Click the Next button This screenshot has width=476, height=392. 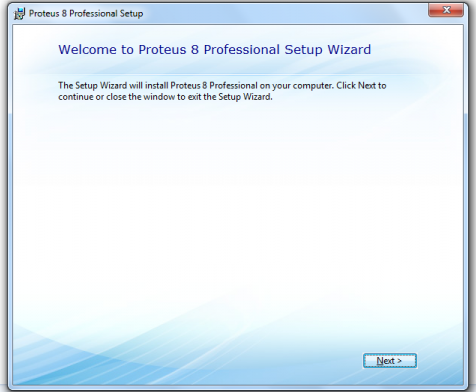click(390, 361)
